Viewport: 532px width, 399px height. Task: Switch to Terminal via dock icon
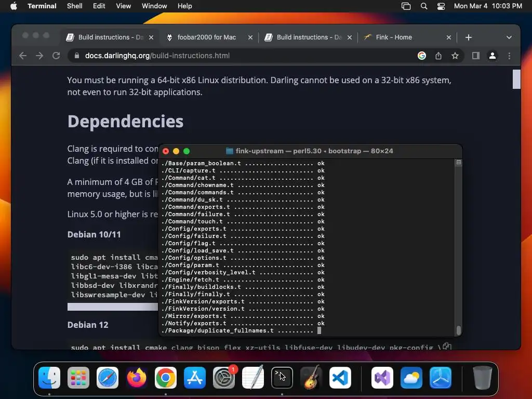click(282, 377)
